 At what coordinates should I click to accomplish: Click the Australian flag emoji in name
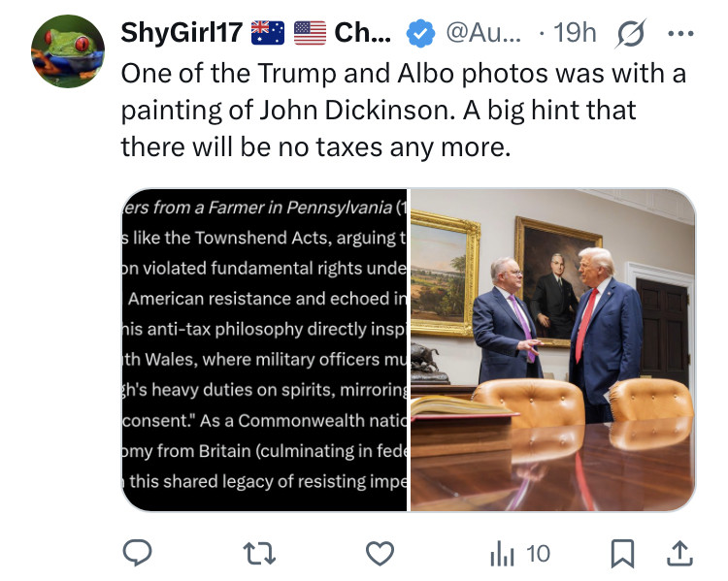pyautogui.click(x=268, y=33)
